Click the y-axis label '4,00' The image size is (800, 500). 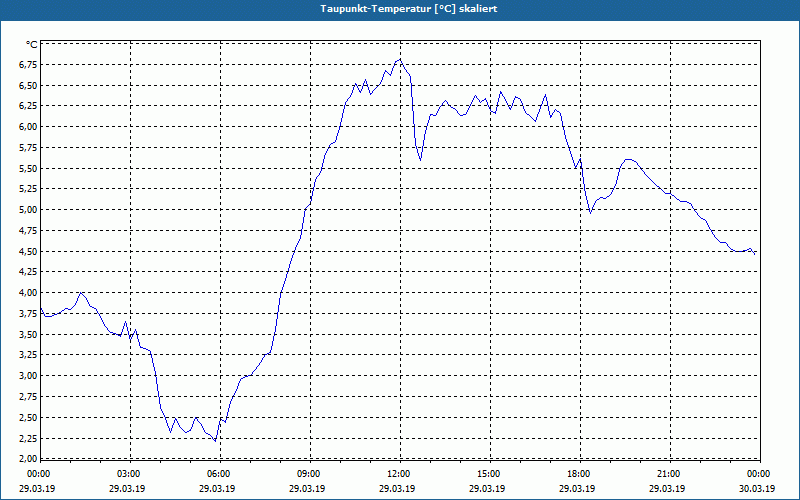29,293
